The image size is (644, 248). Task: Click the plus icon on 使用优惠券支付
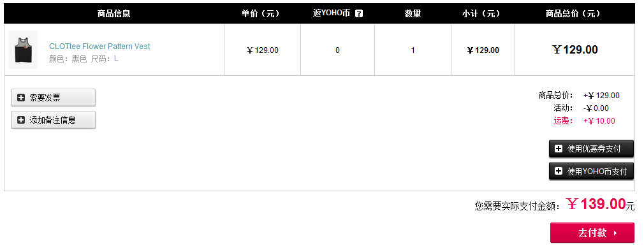[x=558, y=149]
